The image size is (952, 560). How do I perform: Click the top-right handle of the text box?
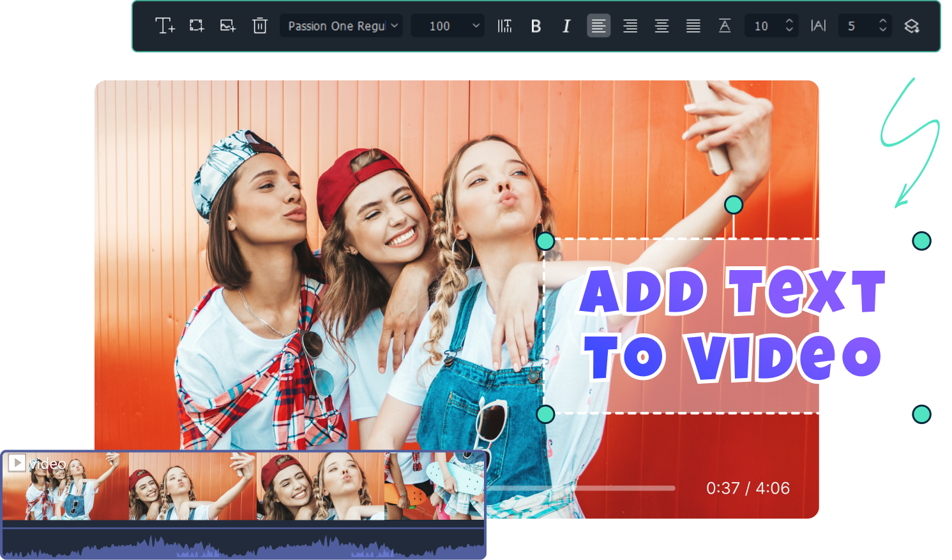921,241
